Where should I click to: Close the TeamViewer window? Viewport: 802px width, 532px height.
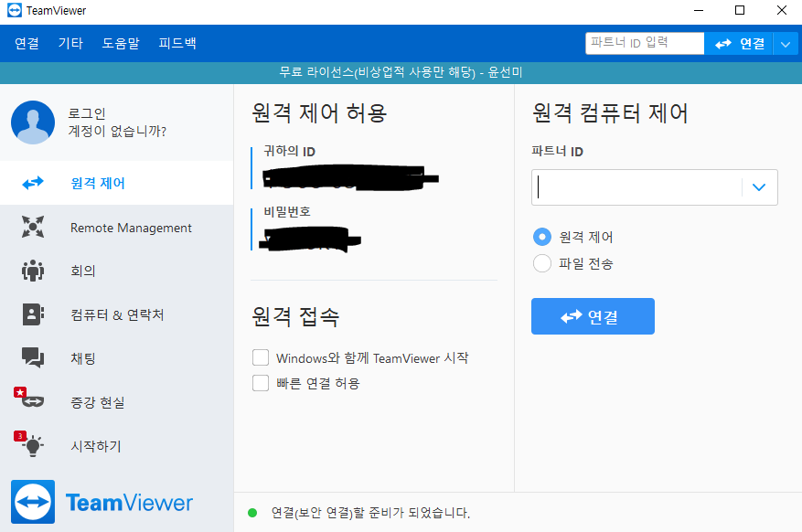pyautogui.click(x=782, y=10)
